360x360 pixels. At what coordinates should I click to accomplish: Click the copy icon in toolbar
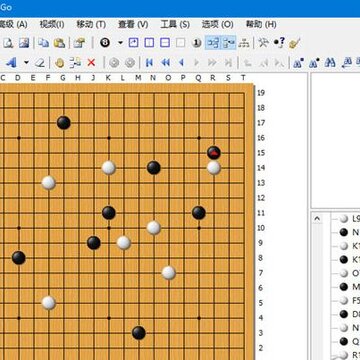(x=43, y=43)
